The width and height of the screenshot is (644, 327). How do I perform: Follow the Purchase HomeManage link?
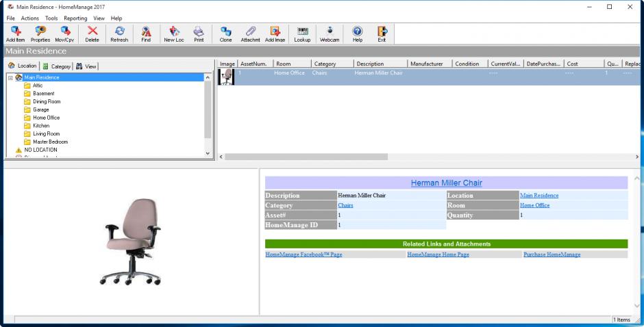552,254
